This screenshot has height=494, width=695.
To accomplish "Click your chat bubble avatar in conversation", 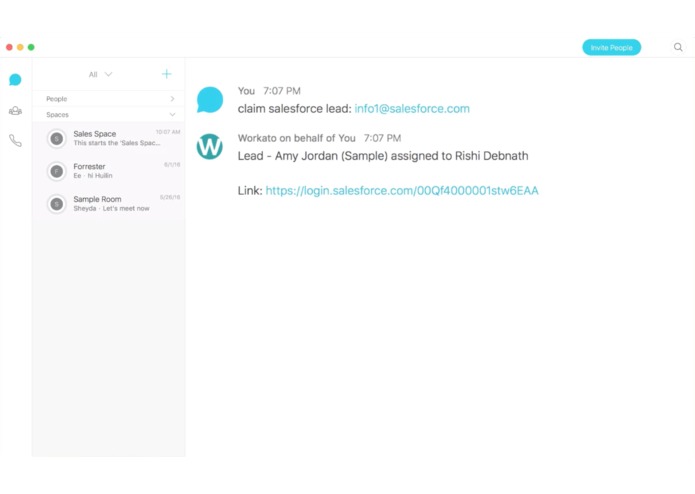I will click(x=210, y=100).
